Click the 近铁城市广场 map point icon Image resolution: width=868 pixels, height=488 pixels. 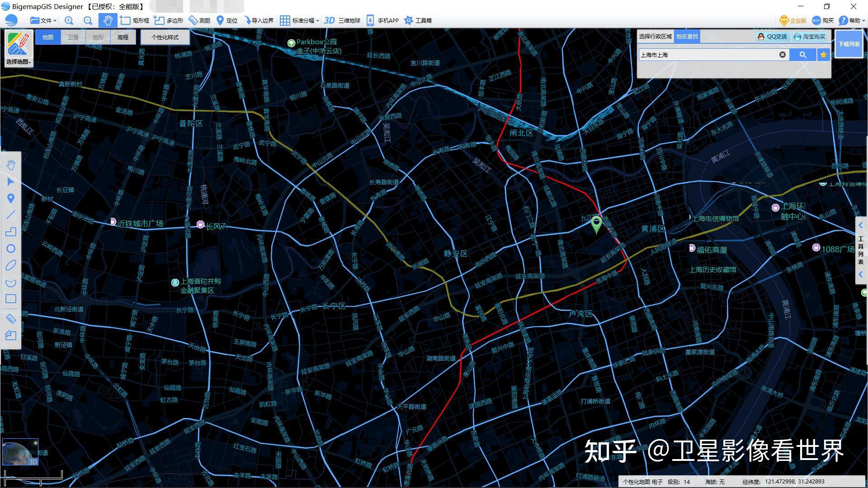[113, 221]
